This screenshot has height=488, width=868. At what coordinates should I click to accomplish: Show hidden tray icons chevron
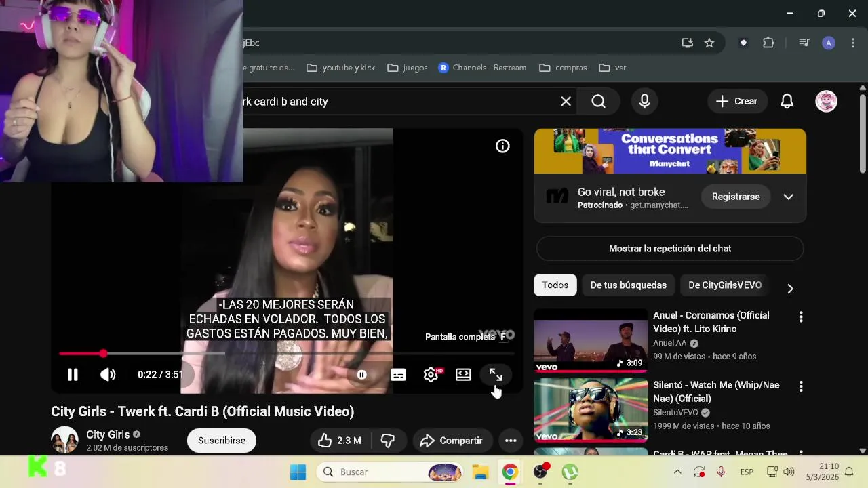click(677, 472)
